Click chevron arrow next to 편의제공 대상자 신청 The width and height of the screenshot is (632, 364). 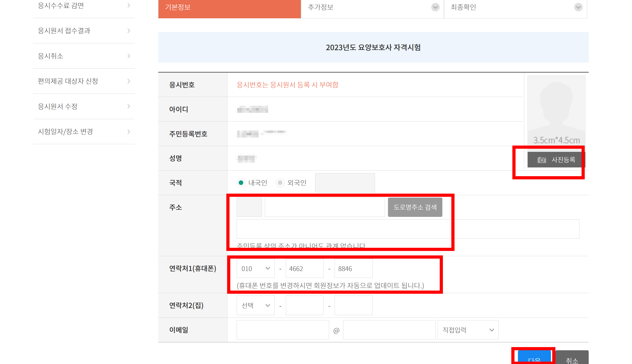(x=129, y=81)
